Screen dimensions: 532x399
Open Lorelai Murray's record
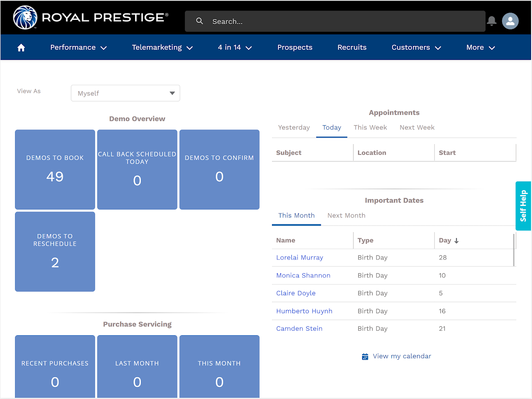click(x=300, y=258)
